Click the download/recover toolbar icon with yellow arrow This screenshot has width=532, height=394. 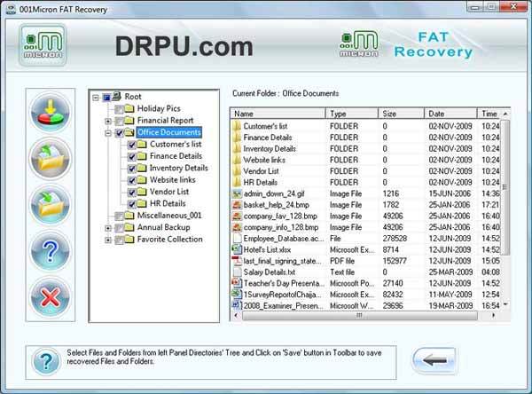coord(51,112)
